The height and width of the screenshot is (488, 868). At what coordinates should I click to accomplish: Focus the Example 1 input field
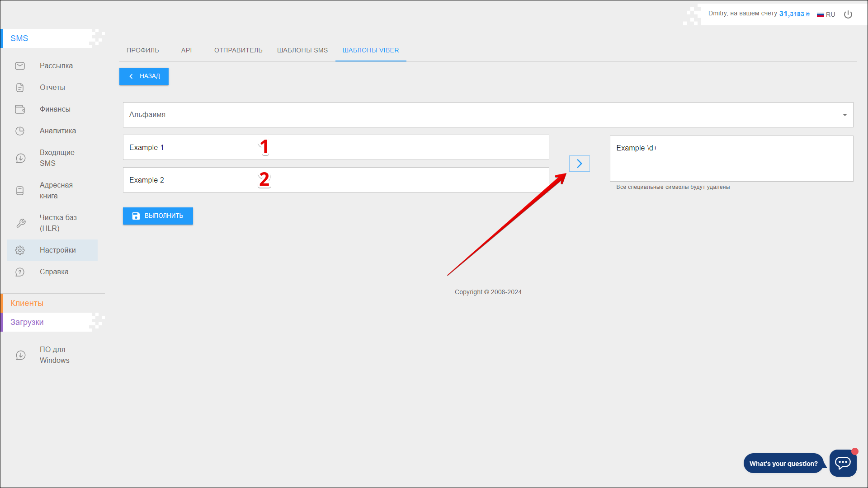pos(335,147)
